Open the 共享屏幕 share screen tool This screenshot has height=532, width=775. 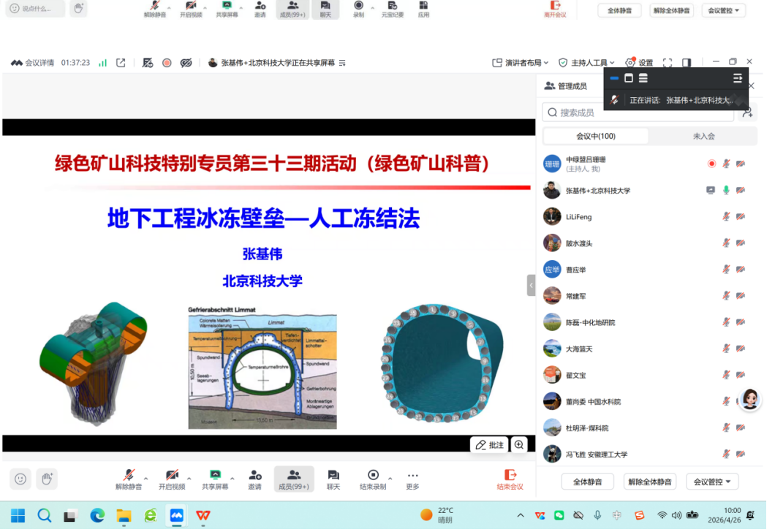pos(215,479)
